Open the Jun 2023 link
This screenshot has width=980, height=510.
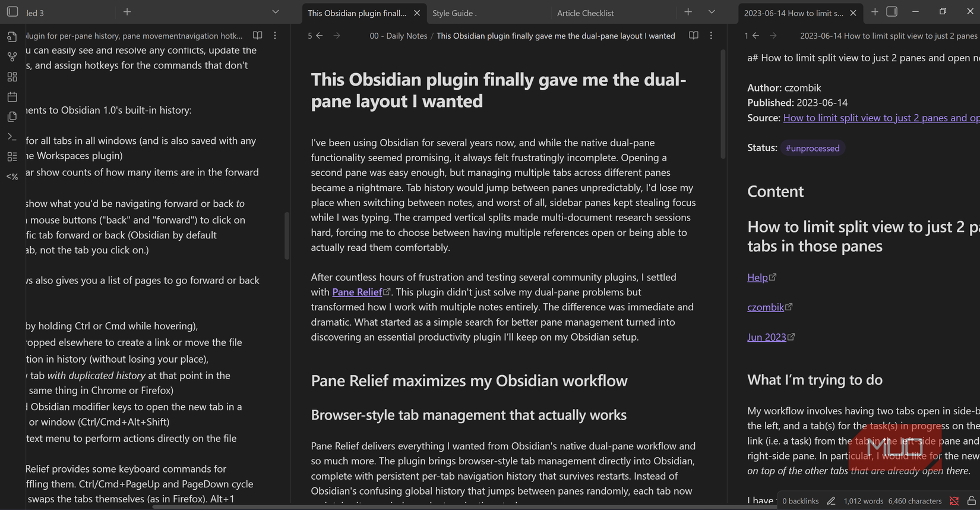[x=767, y=337]
